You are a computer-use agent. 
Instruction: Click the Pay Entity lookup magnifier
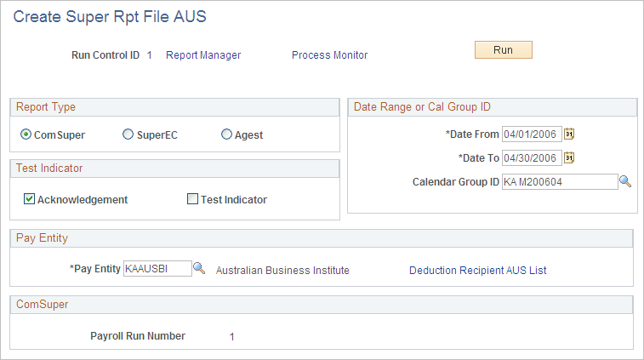199,269
